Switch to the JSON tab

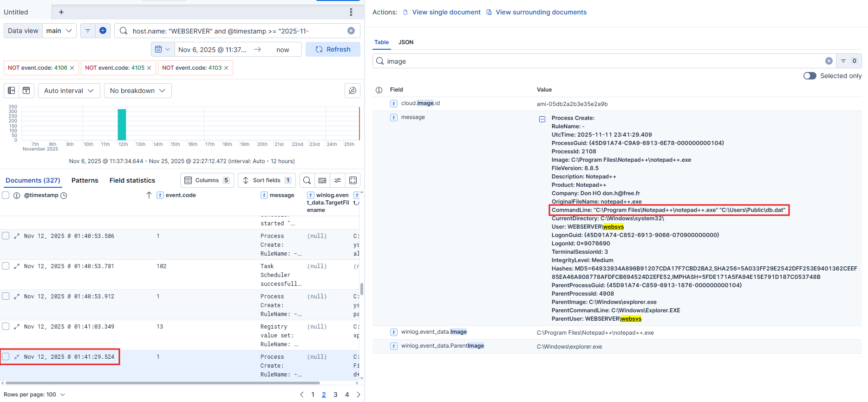point(405,42)
